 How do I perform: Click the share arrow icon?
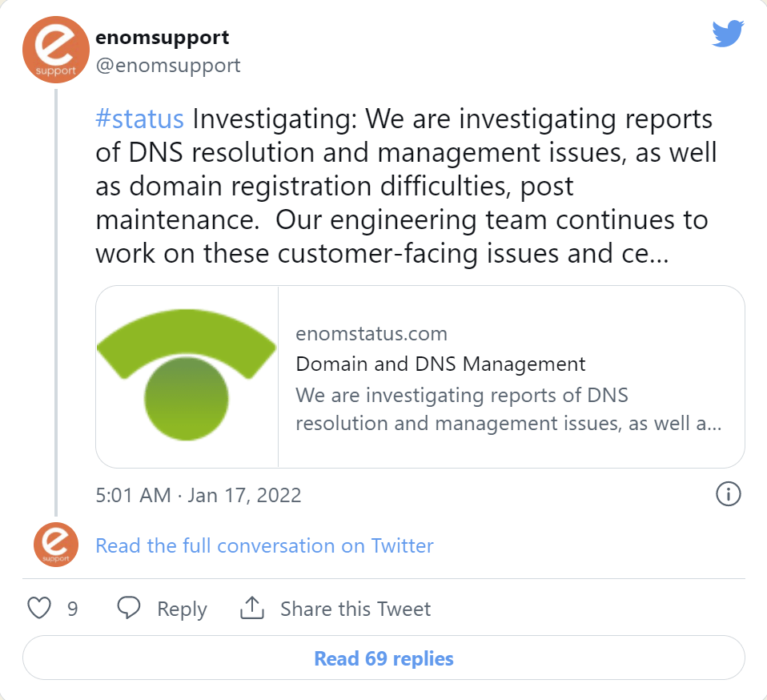[252, 609]
